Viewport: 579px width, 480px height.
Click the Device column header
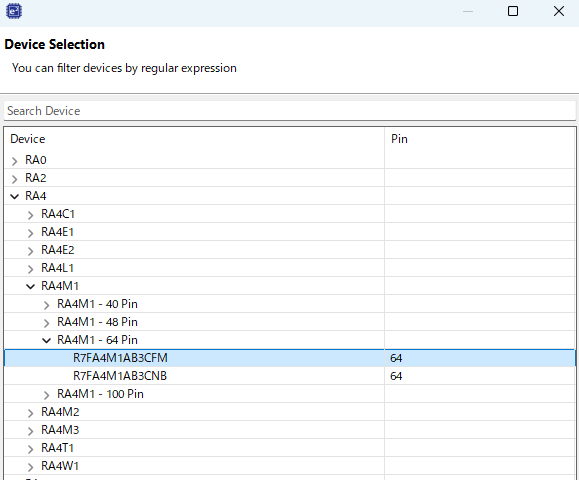point(194,139)
